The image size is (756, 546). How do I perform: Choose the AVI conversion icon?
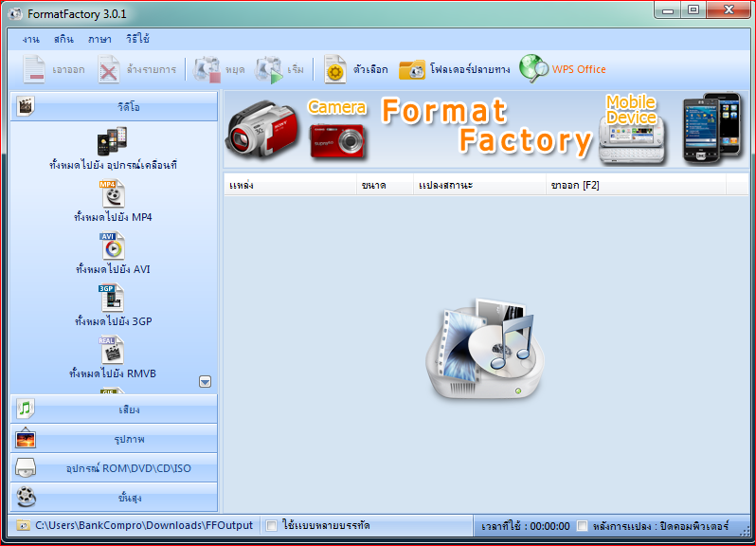(x=114, y=246)
